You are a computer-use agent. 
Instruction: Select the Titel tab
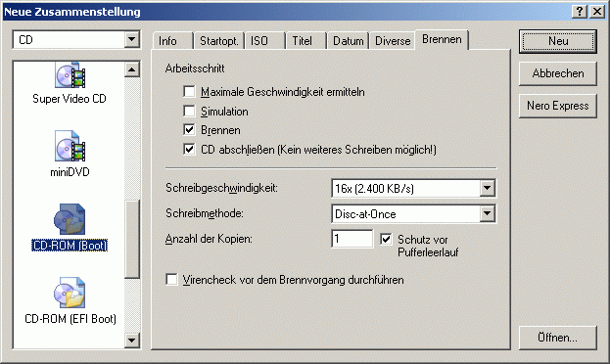coord(306,41)
